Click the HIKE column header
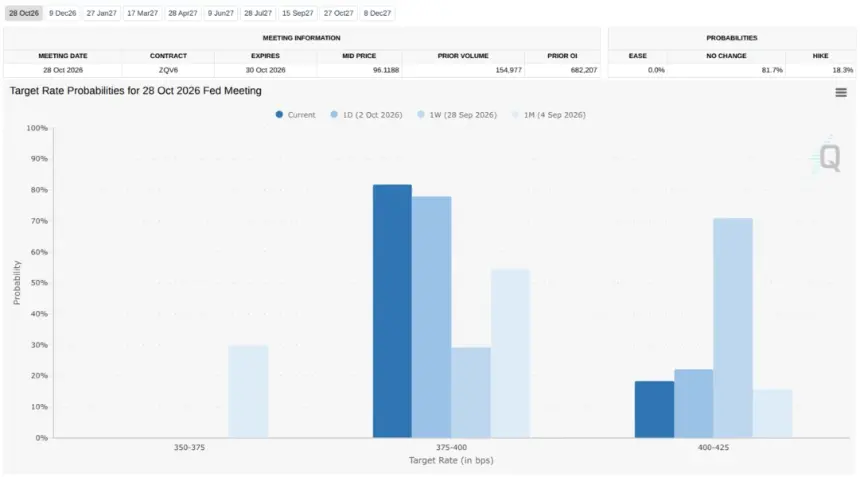 pos(821,56)
